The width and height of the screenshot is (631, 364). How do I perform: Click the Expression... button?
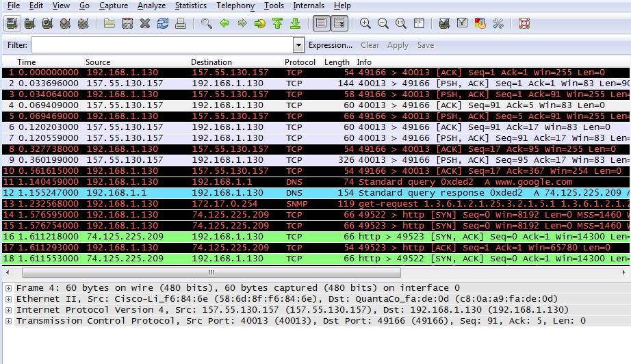coord(331,45)
